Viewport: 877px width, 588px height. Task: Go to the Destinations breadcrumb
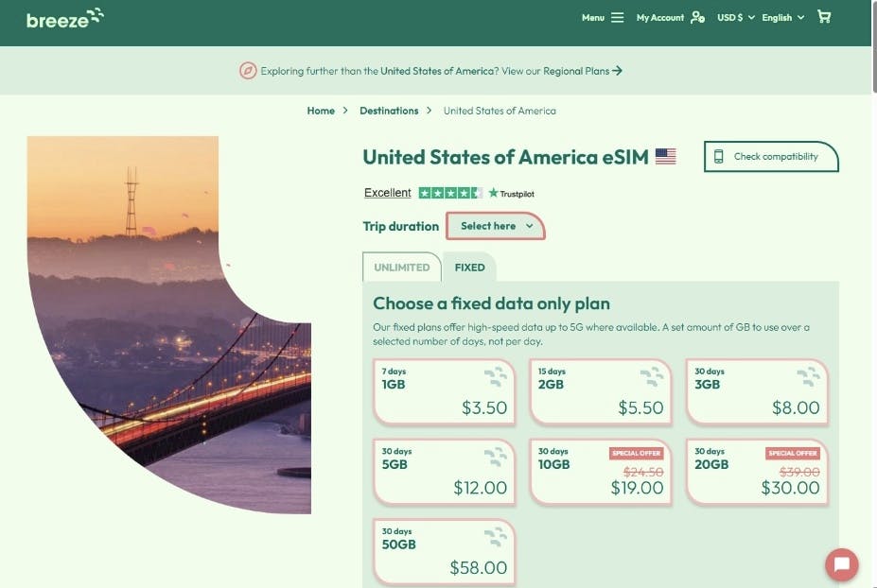tap(389, 111)
